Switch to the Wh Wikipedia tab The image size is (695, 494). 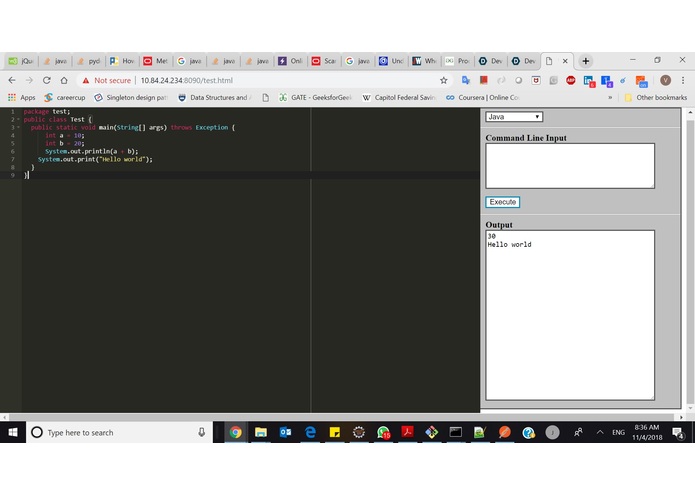pyautogui.click(x=425, y=61)
